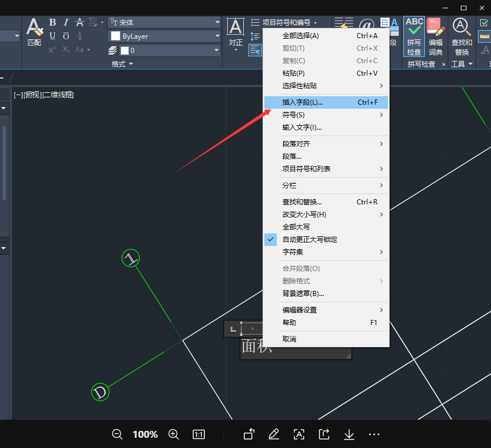Open the clear formatting dropdown icon
491x448 pixels.
click(96, 23)
